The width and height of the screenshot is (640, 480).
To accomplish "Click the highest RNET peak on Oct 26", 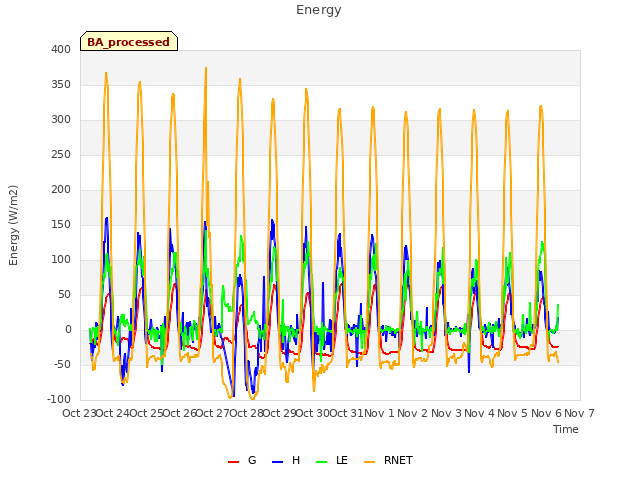I will click(x=206, y=68).
